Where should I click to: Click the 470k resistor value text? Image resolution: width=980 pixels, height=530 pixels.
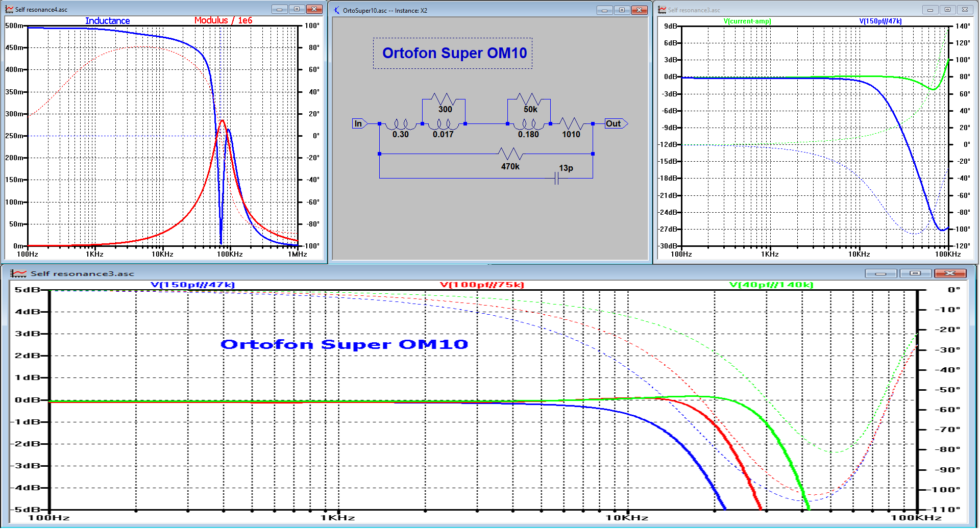[510, 166]
